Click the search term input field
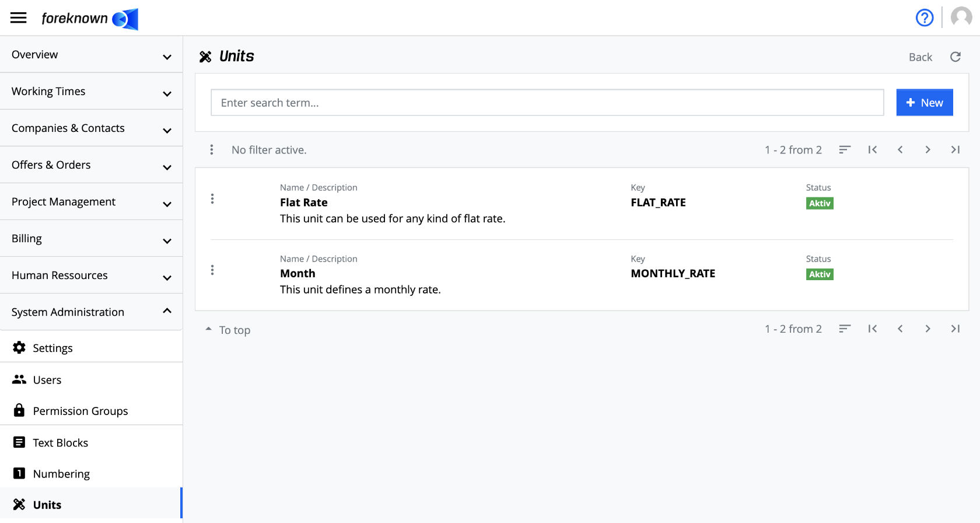Viewport: 980px width, 523px height. [547, 102]
